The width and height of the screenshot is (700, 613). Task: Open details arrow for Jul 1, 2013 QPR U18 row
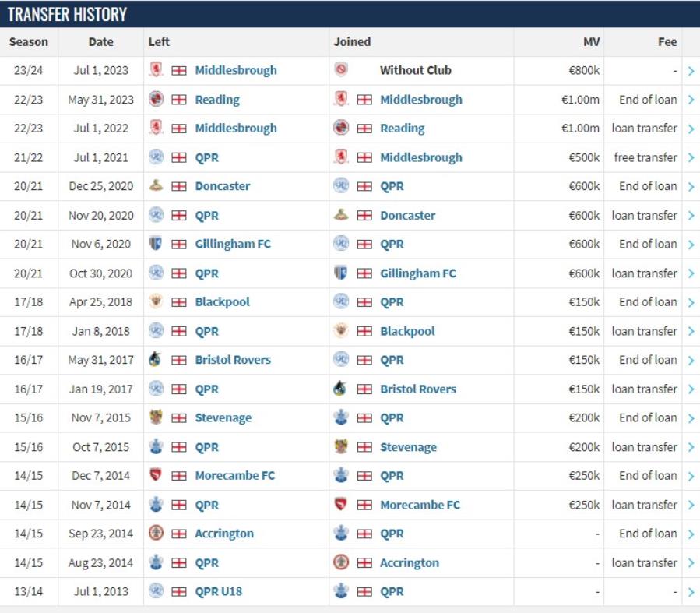tap(691, 592)
